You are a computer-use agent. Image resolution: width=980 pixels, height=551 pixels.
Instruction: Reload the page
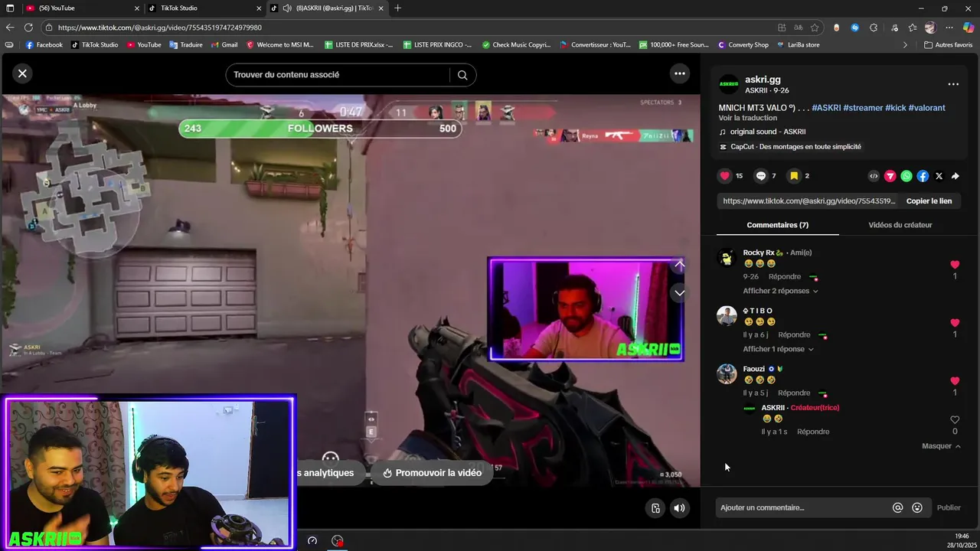pos(28,28)
